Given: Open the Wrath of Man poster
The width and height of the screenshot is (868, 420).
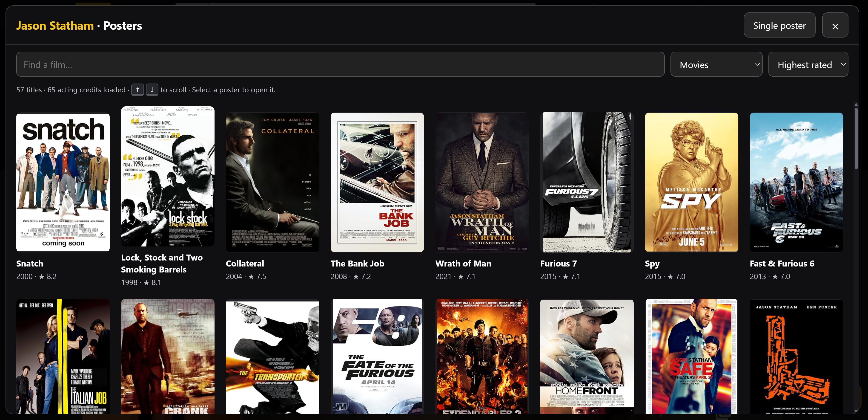Looking at the screenshot, I should coord(482,182).
